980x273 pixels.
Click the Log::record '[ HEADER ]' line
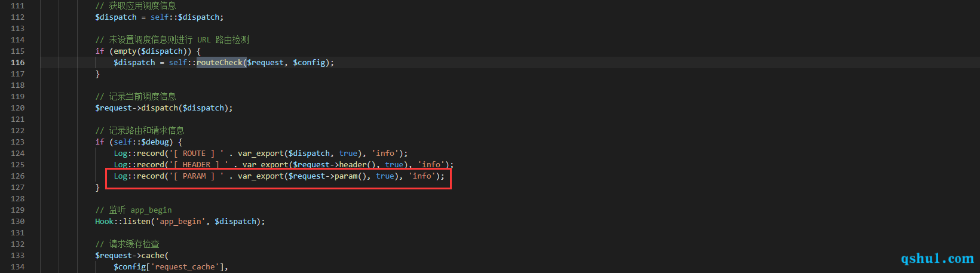click(x=284, y=165)
